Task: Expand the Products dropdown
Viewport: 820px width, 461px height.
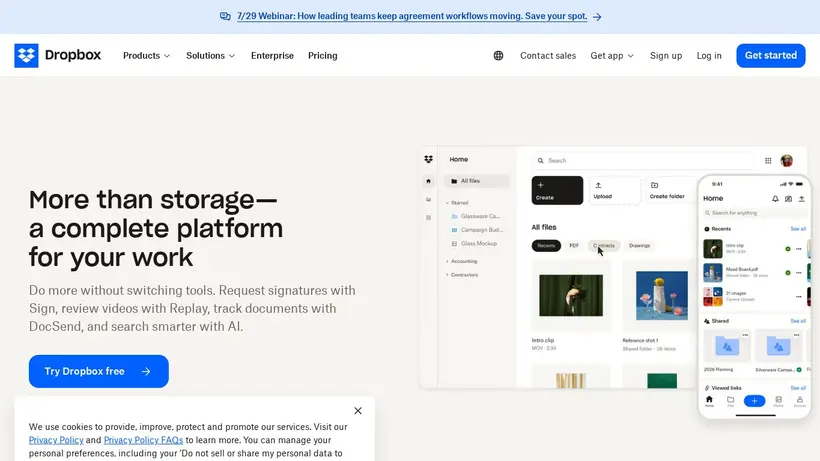Action: pyautogui.click(x=146, y=55)
